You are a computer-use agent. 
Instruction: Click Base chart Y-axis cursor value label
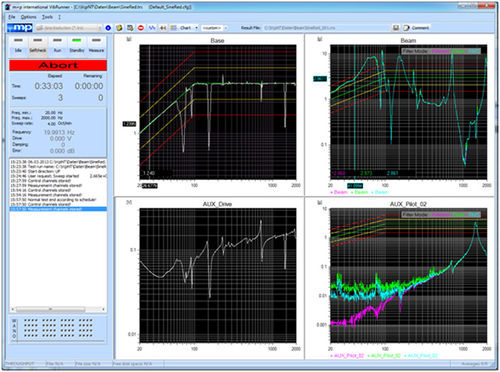click(x=129, y=124)
